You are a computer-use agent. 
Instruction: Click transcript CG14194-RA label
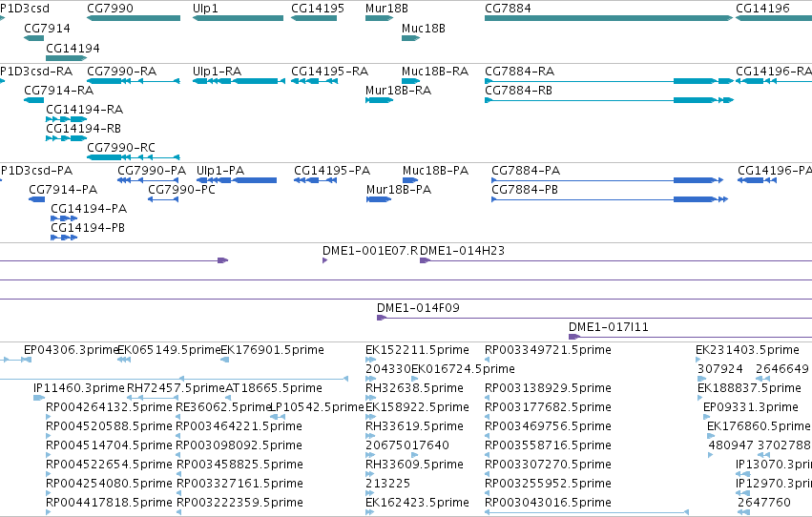point(84,109)
